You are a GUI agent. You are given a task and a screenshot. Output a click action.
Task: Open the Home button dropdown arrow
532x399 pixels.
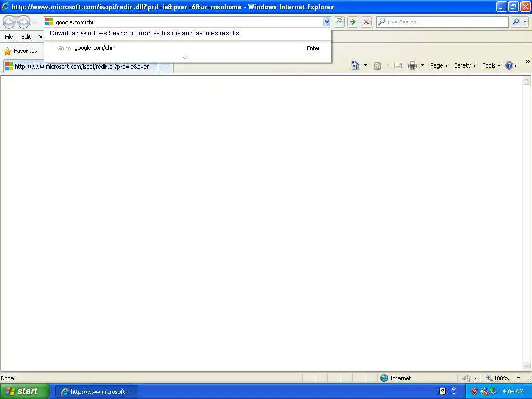365,65
